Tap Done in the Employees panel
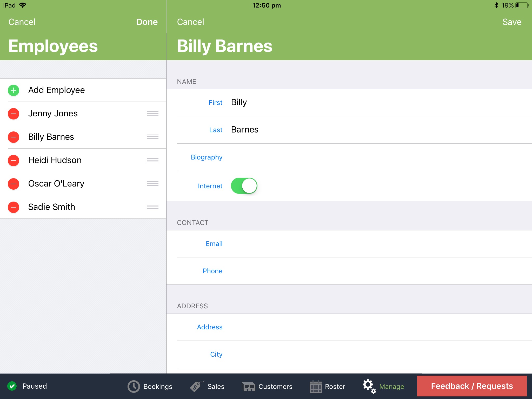 point(147,22)
